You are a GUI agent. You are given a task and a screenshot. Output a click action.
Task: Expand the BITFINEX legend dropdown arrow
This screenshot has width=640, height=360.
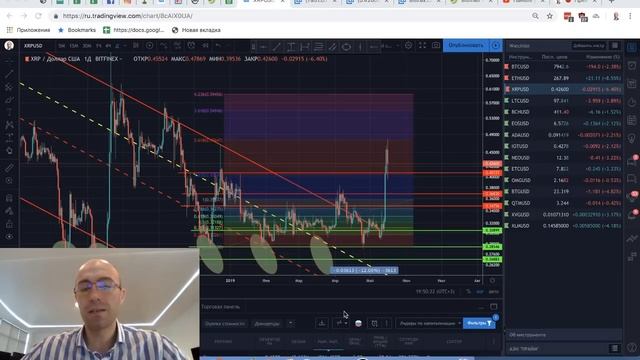pos(121,59)
